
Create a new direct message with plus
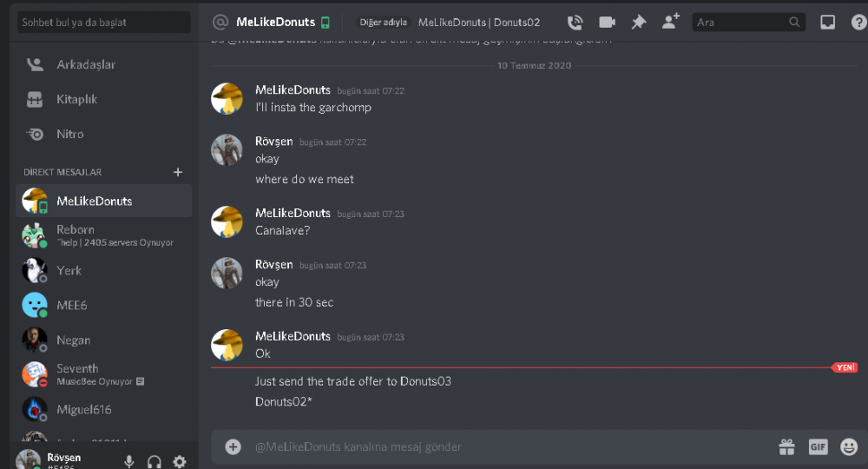coord(178,172)
